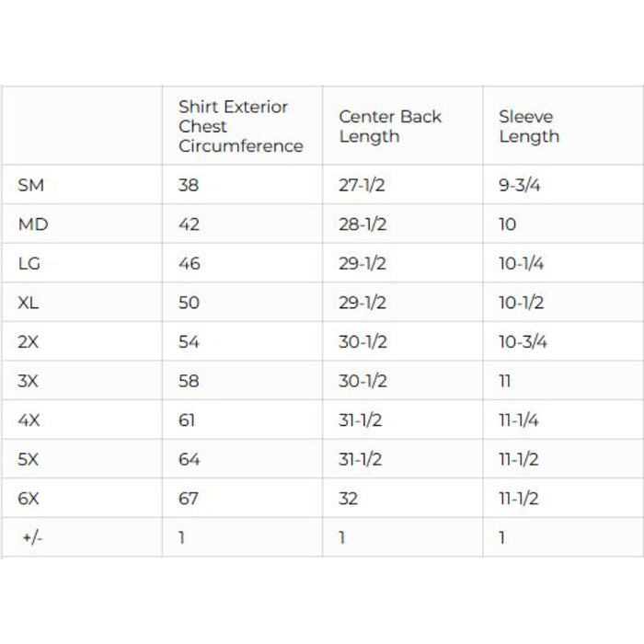Image resolution: width=644 pixels, height=644 pixels.
Task: Click the chest value 50 for XL
Action: click(189, 303)
